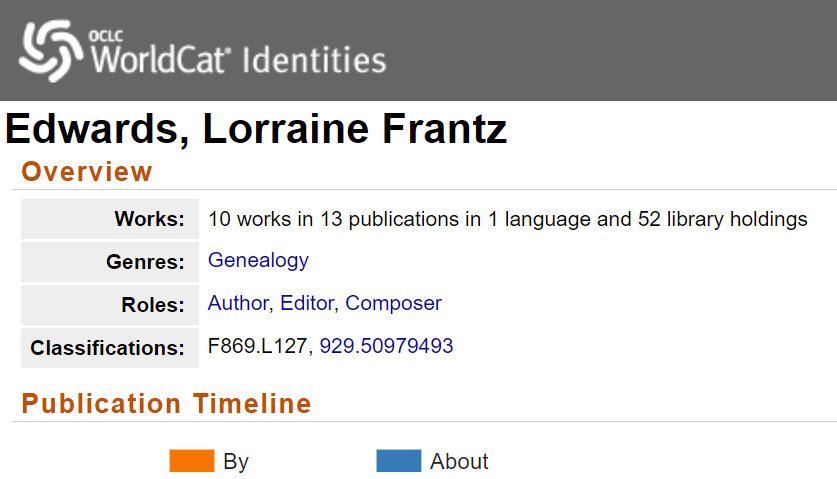
Task: Click the By legend label text
Action: pos(236,462)
